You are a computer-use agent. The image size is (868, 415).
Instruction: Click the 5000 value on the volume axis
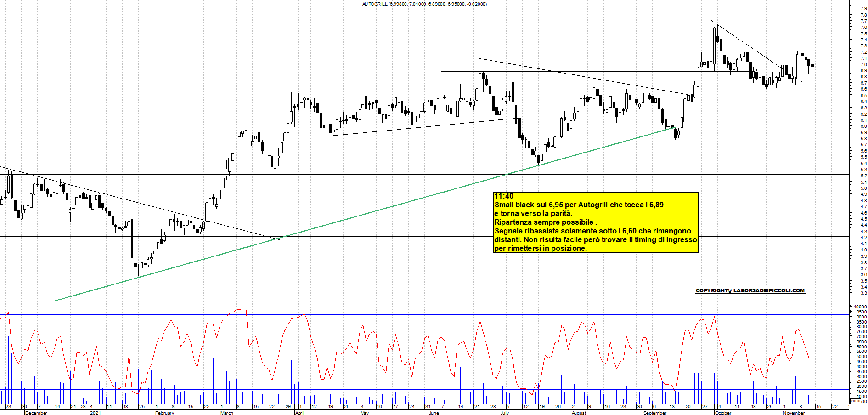tap(862, 357)
